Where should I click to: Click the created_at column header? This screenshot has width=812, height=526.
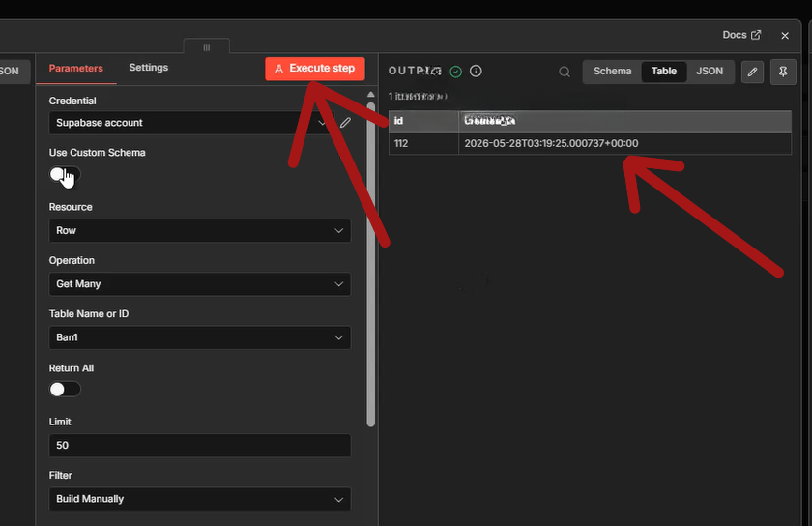pyautogui.click(x=625, y=121)
